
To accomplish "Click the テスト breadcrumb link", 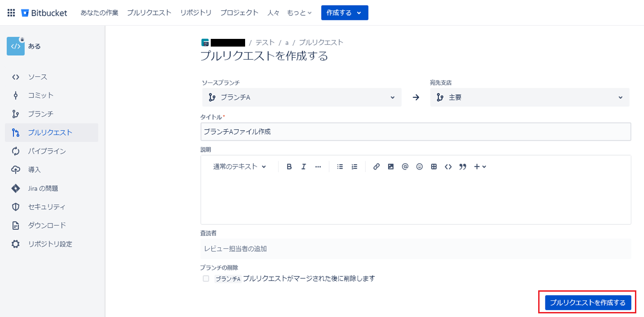I will tap(265, 43).
